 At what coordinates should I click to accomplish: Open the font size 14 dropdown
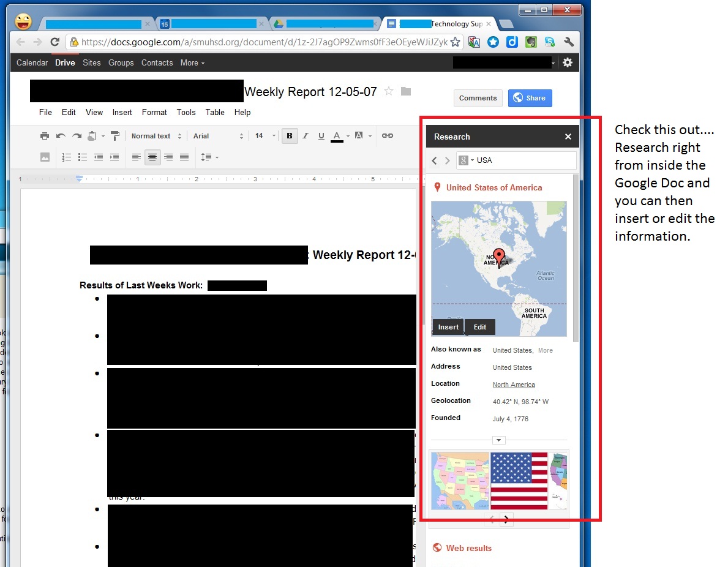click(265, 135)
